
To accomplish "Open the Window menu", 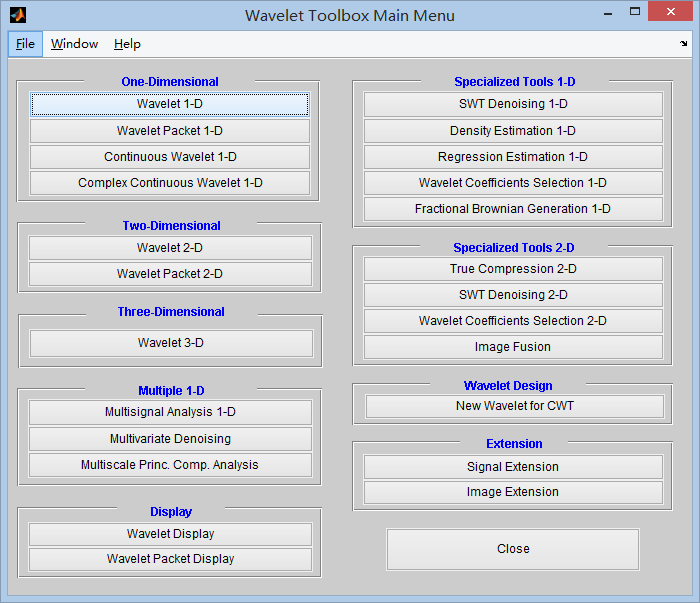I will pos(74,44).
